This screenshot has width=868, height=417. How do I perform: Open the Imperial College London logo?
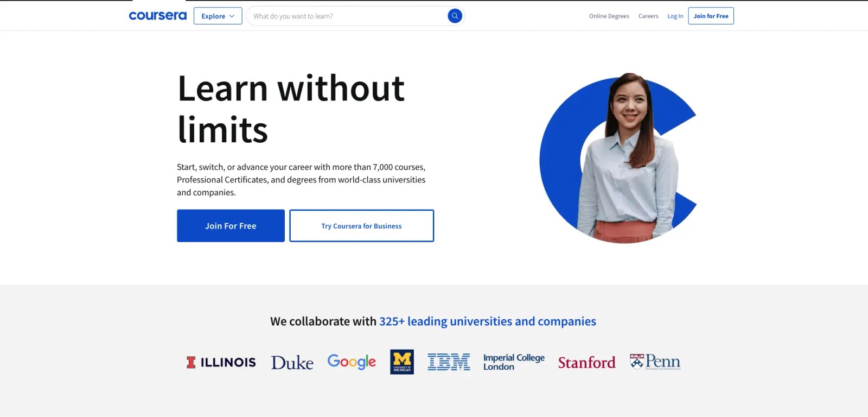click(514, 362)
